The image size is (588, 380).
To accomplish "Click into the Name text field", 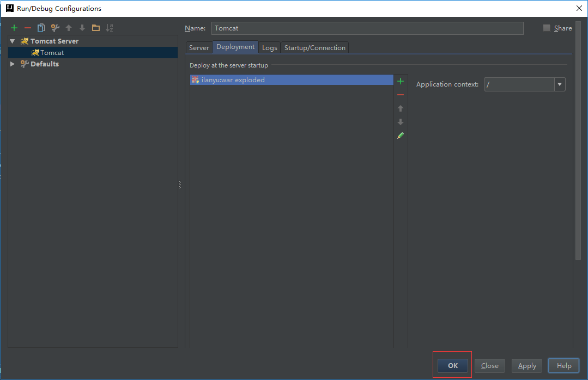I will (x=367, y=28).
